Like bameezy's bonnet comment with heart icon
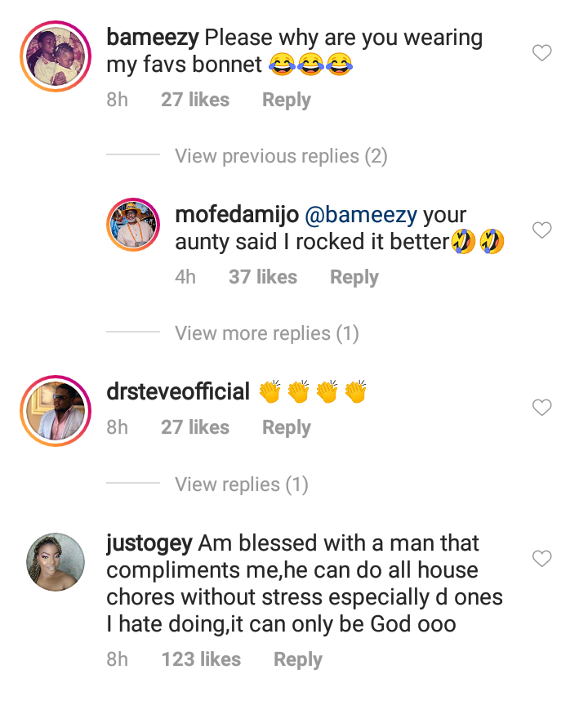588x701 pixels. coord(541,53)
